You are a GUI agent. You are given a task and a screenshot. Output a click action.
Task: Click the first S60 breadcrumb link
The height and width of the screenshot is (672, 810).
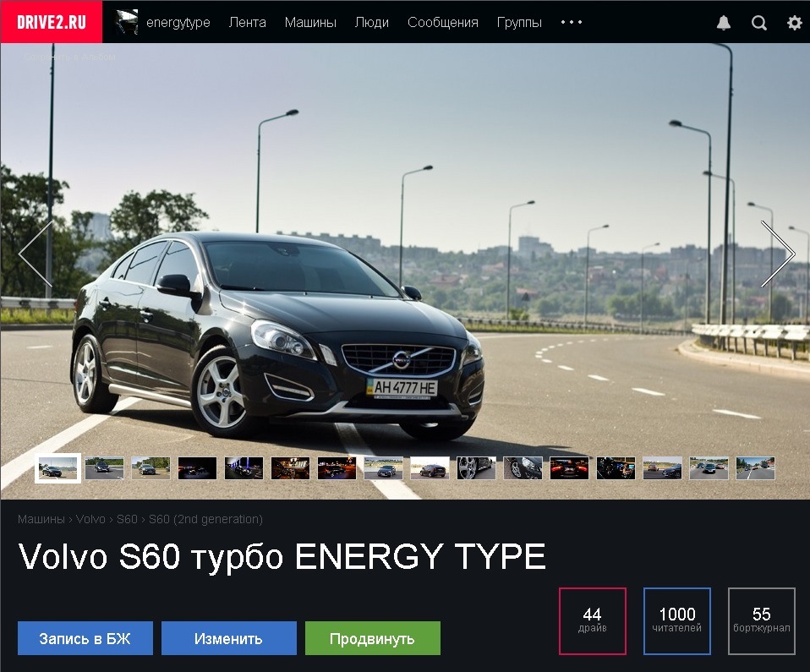[127, 519]
